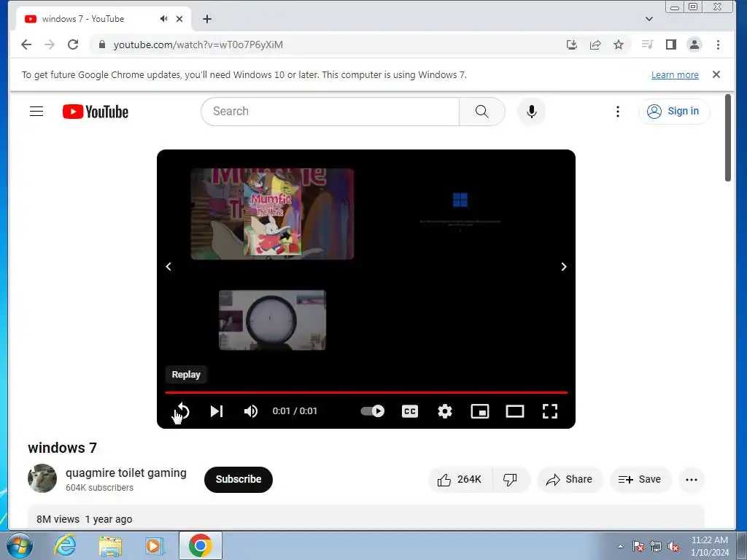
Task: Open the YouTube hamburger guide menu
Action: pyautogui.click(x=36, y=112)
